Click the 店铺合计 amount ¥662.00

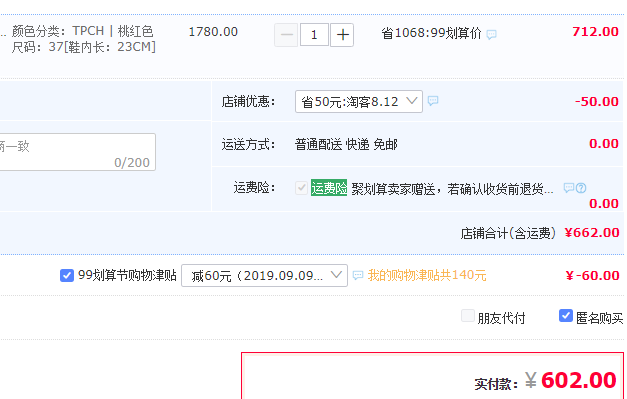click(x=592, y=233)
